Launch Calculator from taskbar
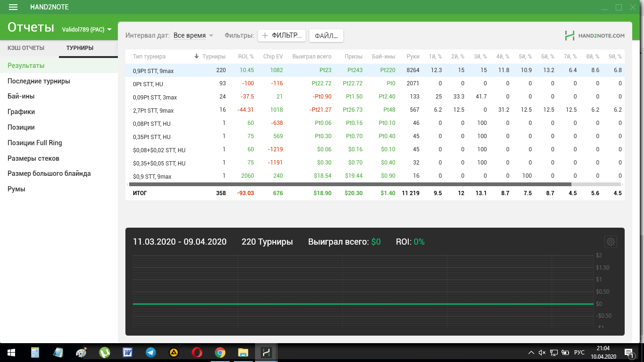 tap(35, 353)
